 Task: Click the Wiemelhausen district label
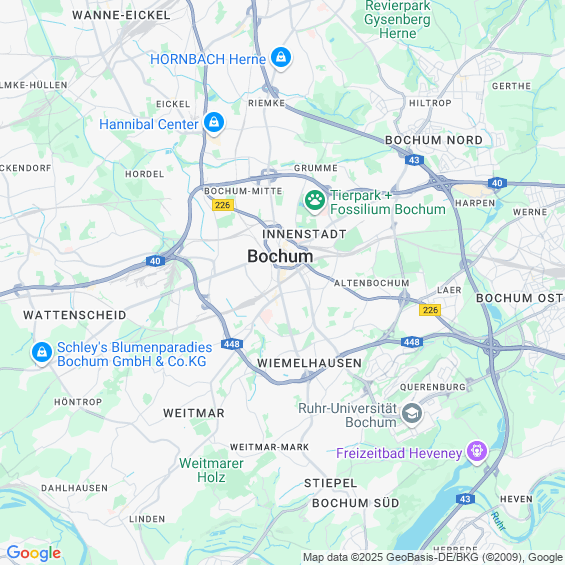pyautogui.click(x=310, y=363)
